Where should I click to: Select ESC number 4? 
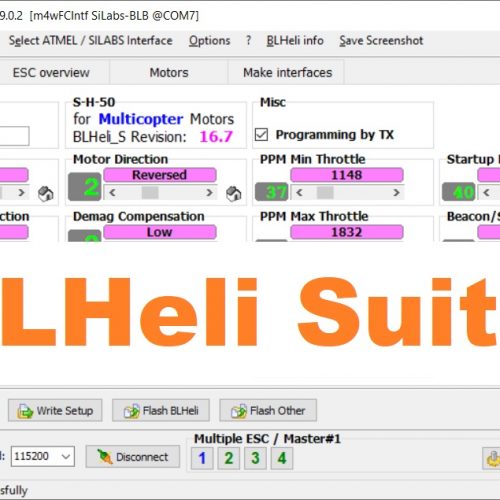point(282,458)
